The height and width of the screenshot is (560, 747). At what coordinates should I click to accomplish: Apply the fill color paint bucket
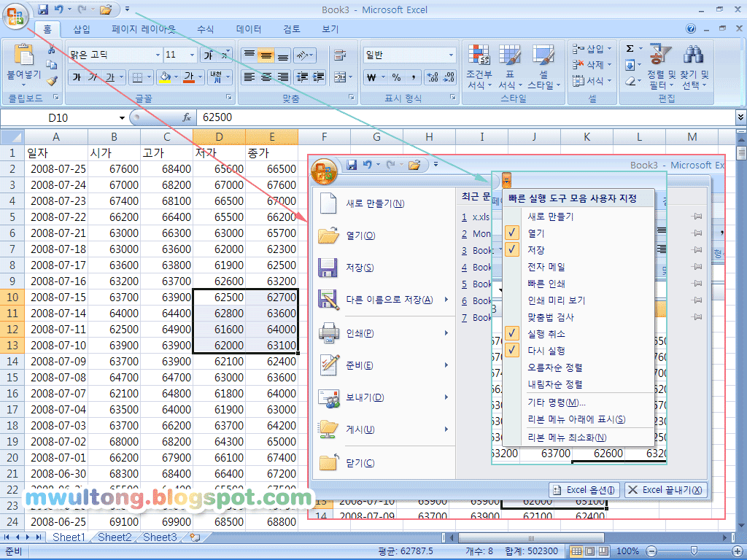coord(165,77)
